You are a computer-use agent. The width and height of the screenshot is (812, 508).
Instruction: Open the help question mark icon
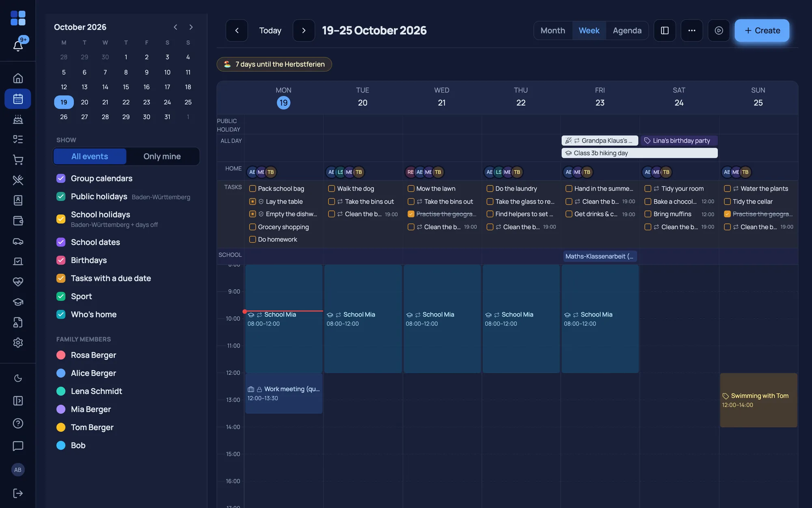click(x=18, y=423)
